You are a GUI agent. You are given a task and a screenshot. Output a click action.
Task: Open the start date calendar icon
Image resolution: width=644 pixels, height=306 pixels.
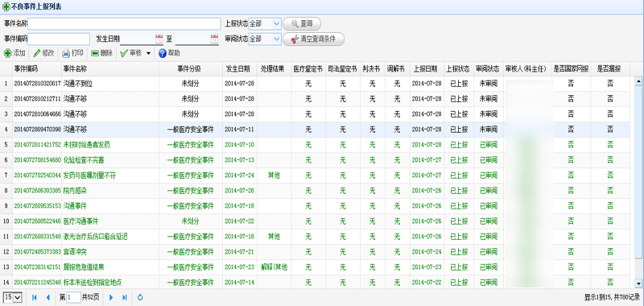(x=159, y=39)
